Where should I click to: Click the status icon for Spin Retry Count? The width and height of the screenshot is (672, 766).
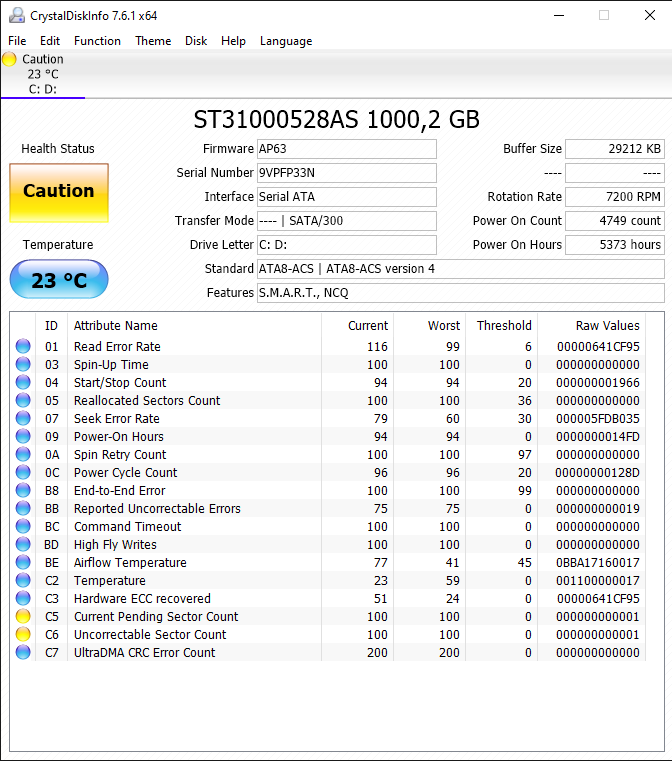tap(23, 455)
